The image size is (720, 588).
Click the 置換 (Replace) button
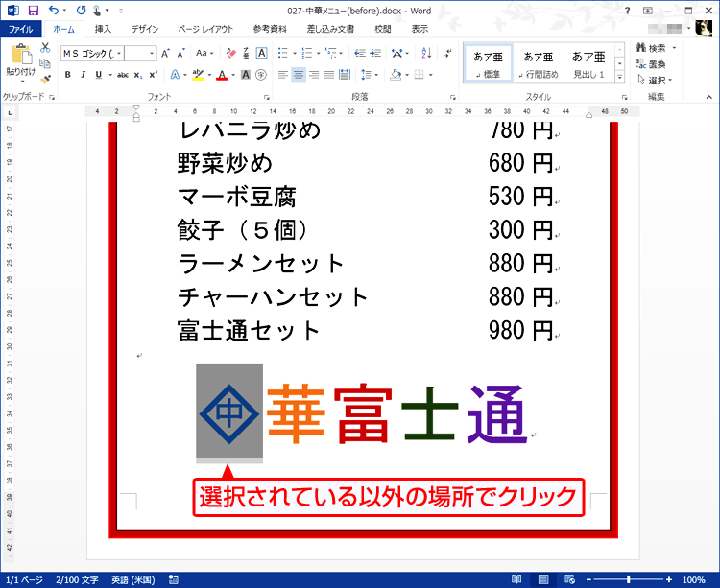point(651,64)
